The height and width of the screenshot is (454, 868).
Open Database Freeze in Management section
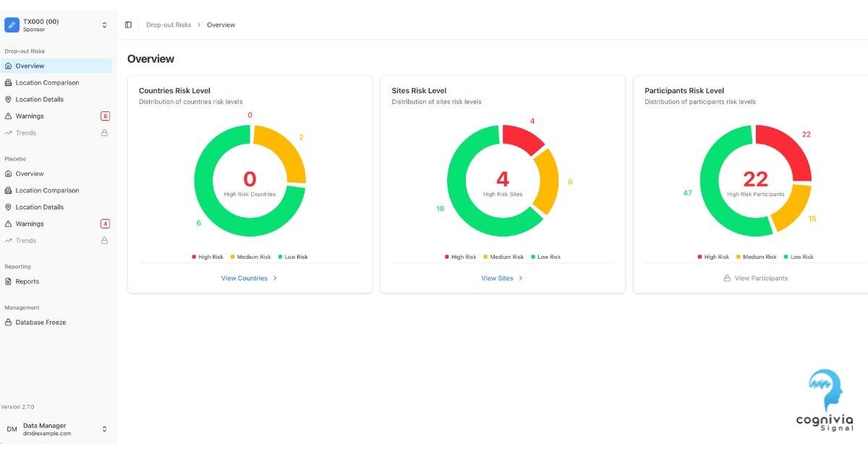41,322
